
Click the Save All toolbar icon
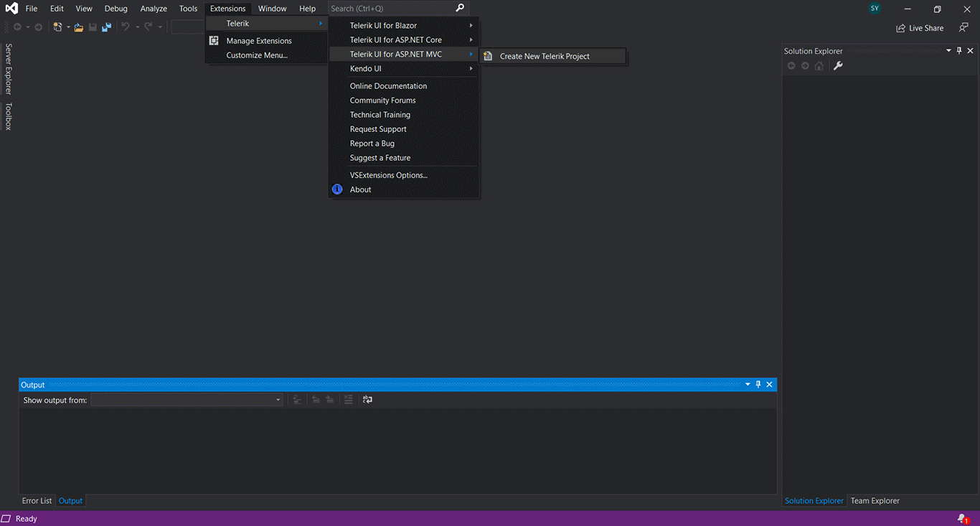tap(106, 27)
